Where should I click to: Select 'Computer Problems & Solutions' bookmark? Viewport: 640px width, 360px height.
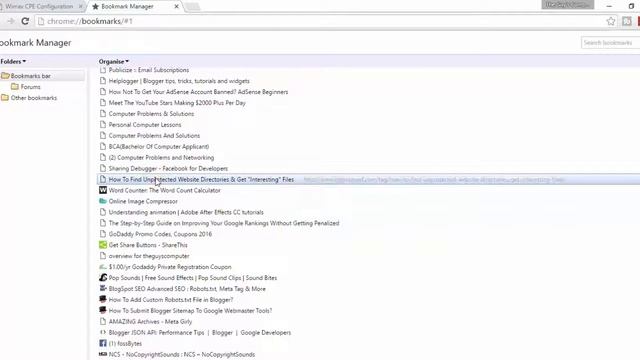coord(151,114)
